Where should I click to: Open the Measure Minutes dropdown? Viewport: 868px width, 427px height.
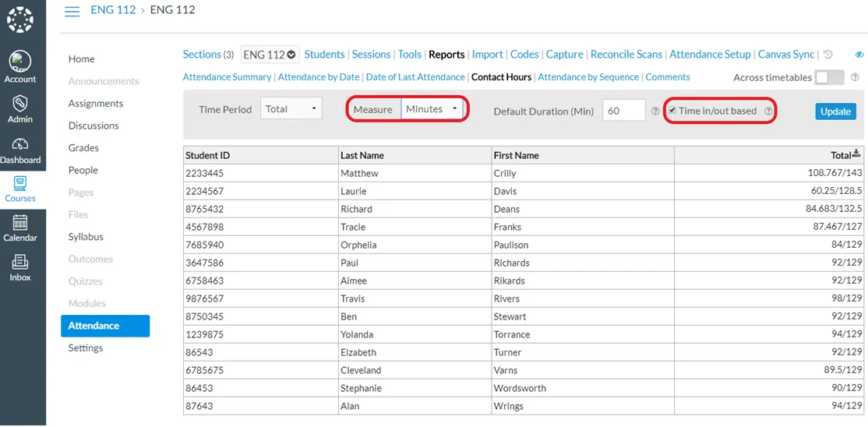pos(432,109)
